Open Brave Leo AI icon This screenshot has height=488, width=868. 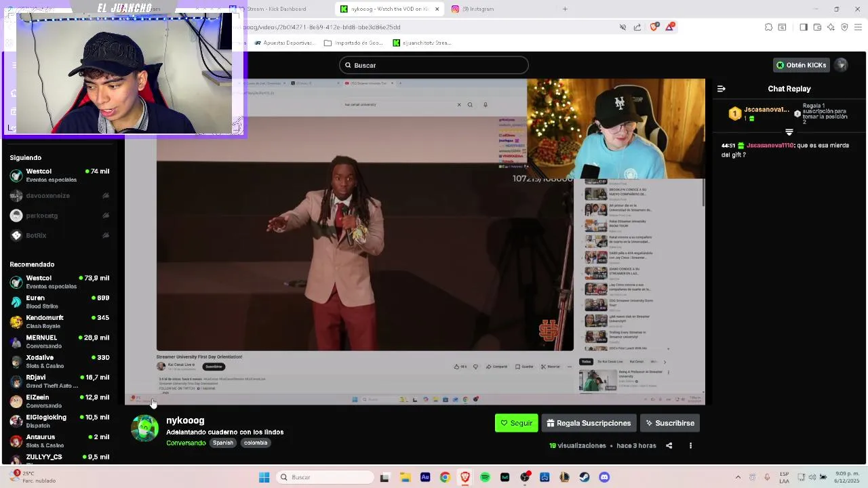point(831,27)
